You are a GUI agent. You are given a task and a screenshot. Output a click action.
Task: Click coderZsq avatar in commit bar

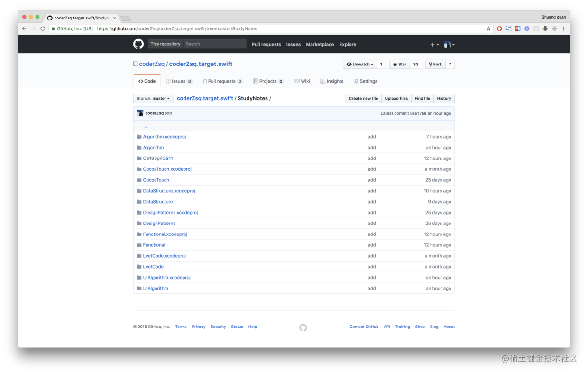tap(140, 113)
